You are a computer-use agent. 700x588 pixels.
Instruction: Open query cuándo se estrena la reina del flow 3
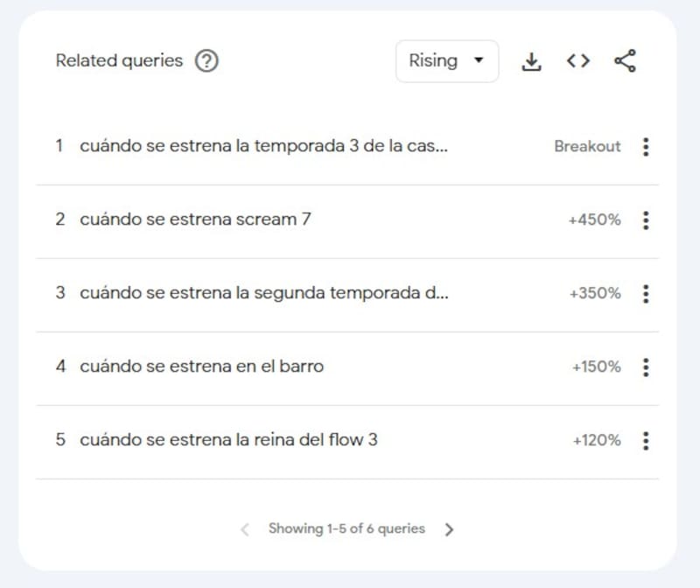pos(228,440)
